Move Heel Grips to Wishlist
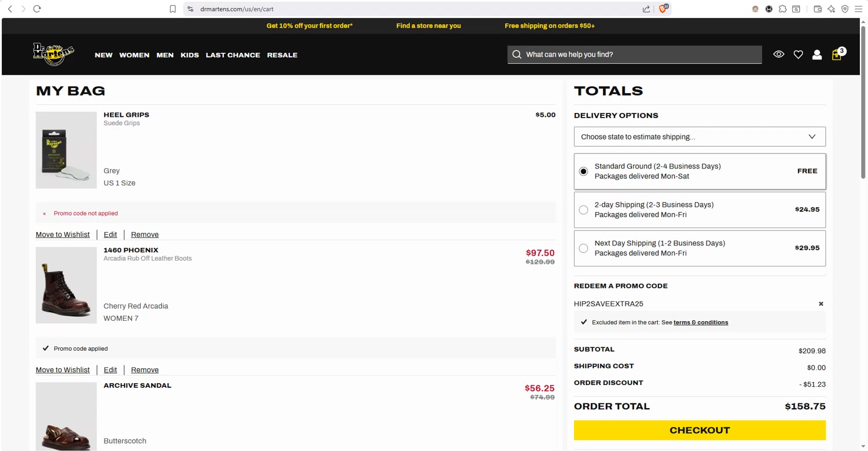This screenshot has height=451, width=868. [62, 234]
